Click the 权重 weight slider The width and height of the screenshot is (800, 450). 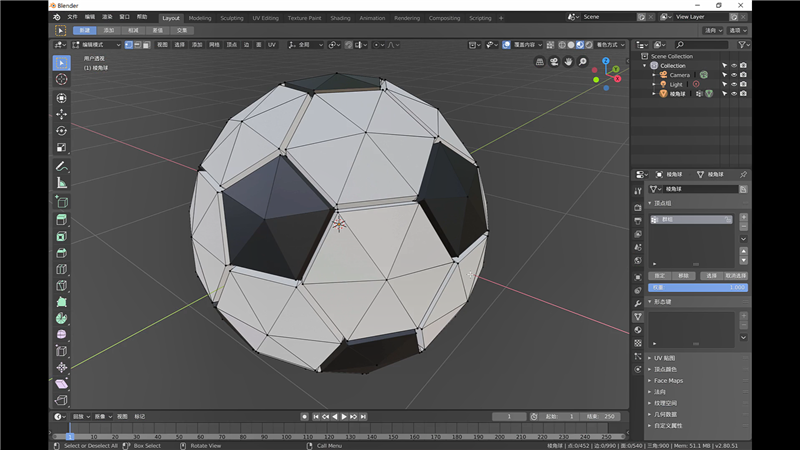coord(698,288)
